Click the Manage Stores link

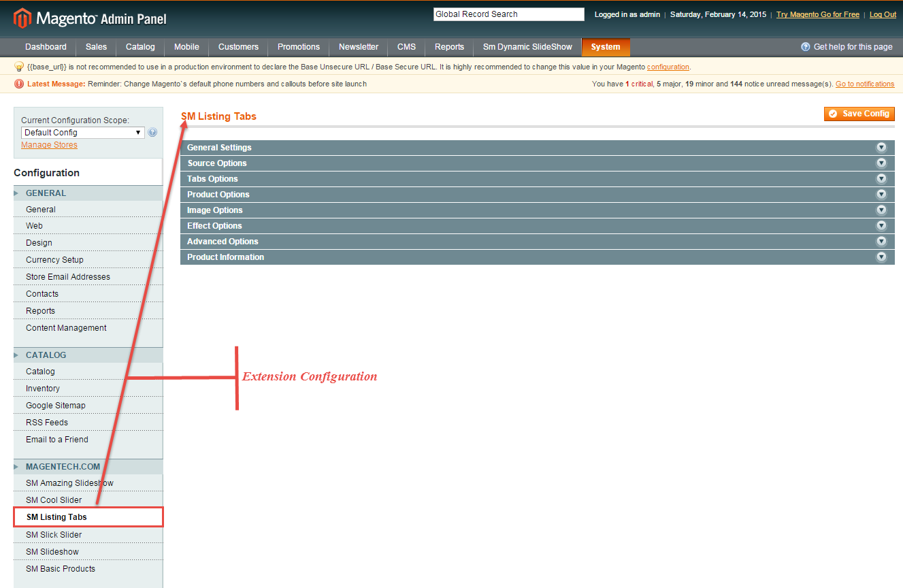[x=49, y=145]
